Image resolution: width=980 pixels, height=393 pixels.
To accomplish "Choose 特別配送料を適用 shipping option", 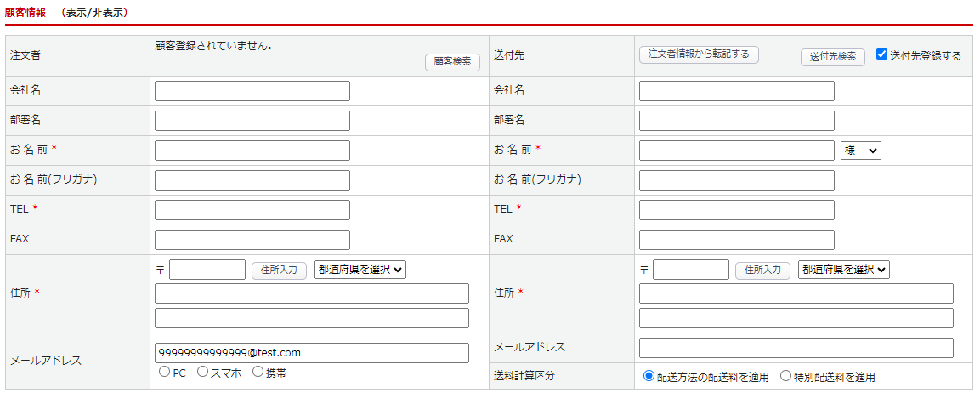I will pos(785,376).
